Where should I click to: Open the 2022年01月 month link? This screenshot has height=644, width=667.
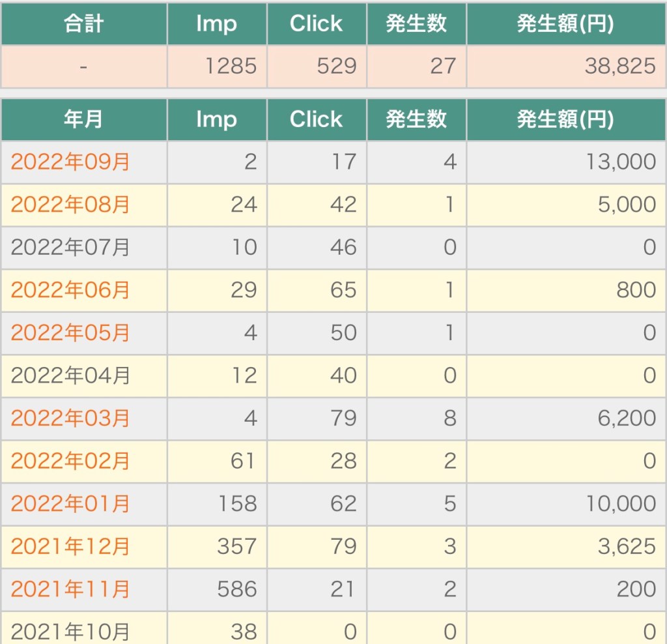click(70, 504)
